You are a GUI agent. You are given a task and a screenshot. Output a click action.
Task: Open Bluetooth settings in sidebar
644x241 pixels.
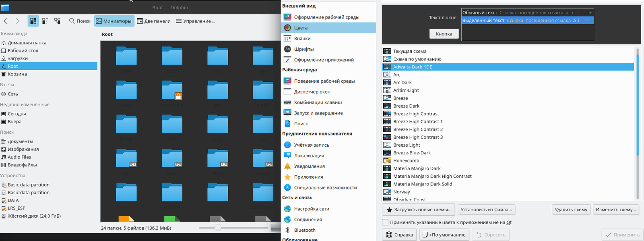(x=304, y=230)
